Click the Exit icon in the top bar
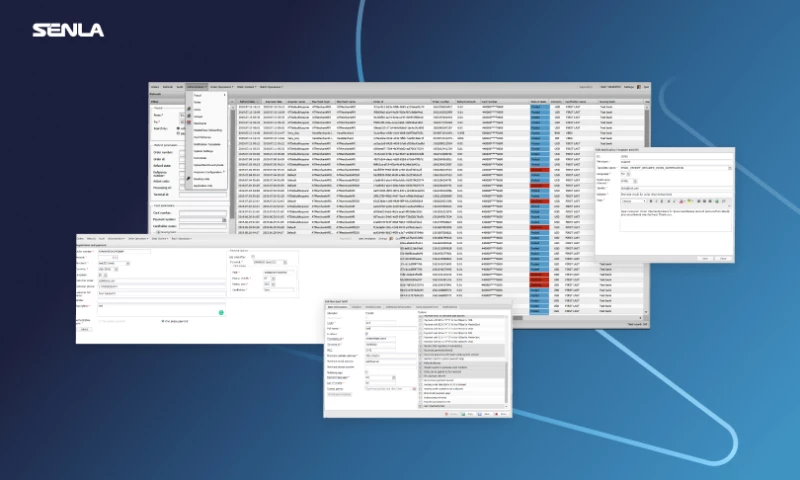The width and height of the screenshot is (800, 480). click(647, 87)
